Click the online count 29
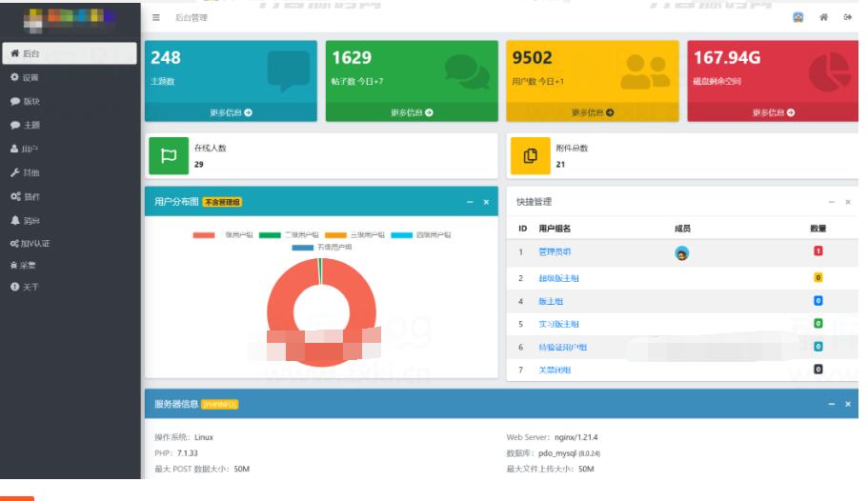Image resolution: width=868 pixels, height=501 pixels. tap(199, 165)
